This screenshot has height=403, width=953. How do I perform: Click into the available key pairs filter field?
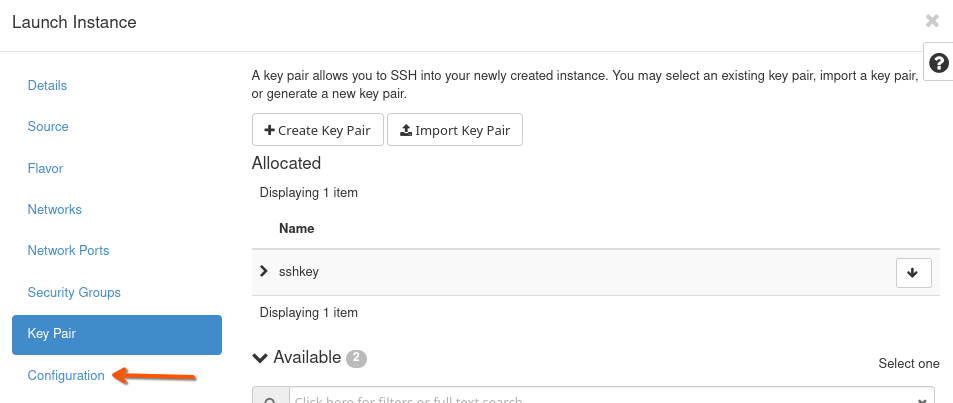pyautogui.click(x=600, y=399)
